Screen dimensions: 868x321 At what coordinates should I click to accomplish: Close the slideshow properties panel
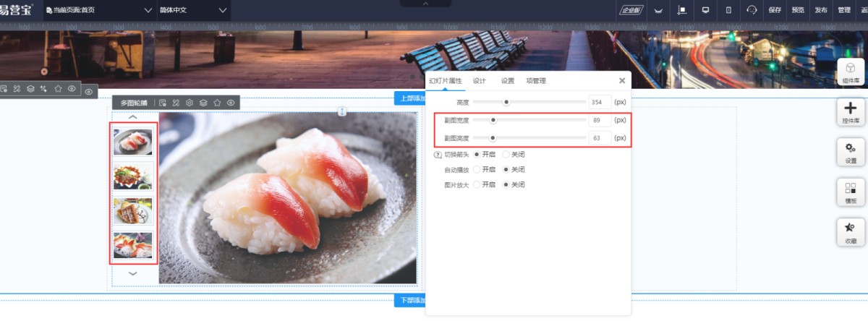(x=622, y=81)
